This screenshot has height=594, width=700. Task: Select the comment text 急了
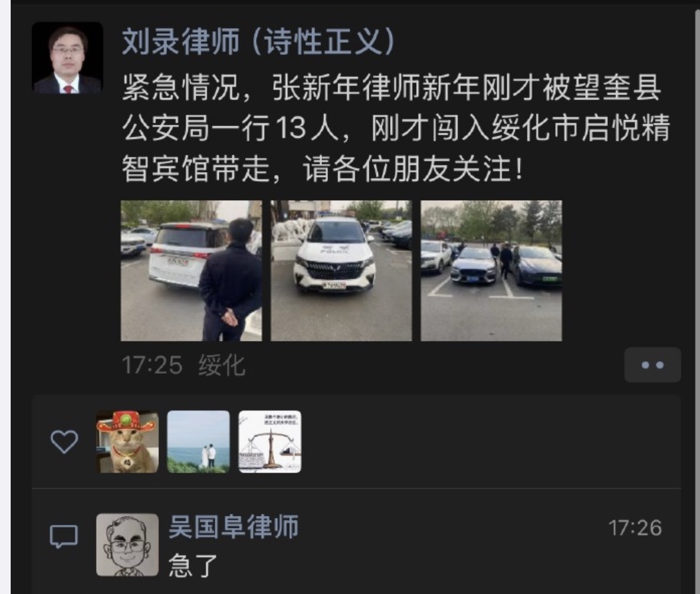click(193, 565)
